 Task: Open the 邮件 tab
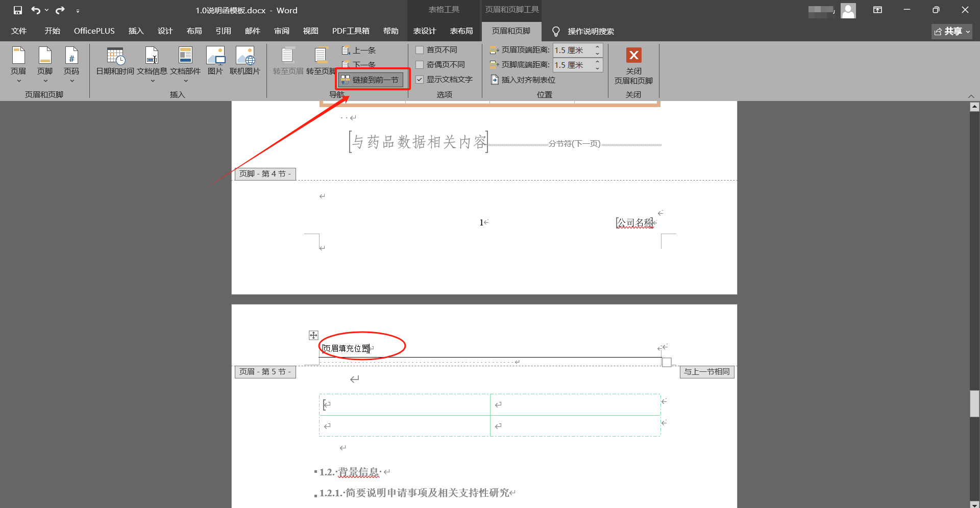(x=253, y=31)
